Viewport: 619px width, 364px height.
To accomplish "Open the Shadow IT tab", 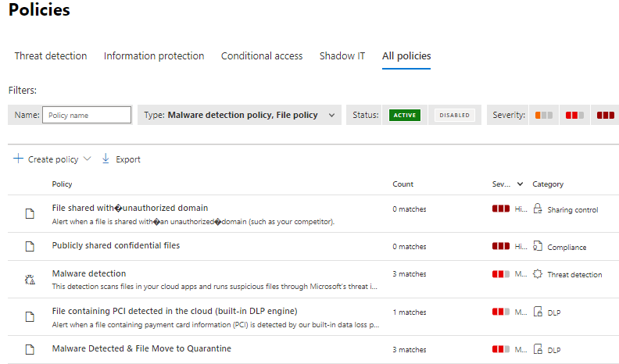I will (x=342, y=56).
